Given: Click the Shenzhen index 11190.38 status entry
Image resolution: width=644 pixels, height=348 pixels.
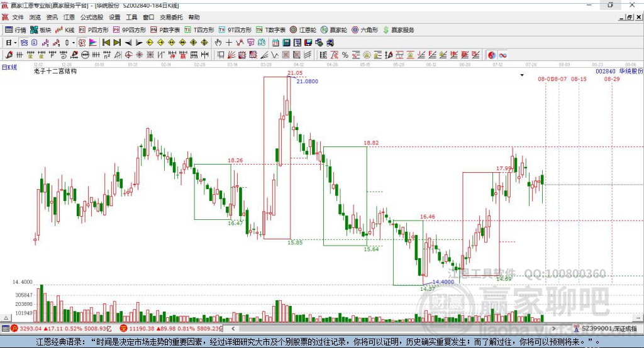Looking at the screenshot, I should click(x=170, y=329).
